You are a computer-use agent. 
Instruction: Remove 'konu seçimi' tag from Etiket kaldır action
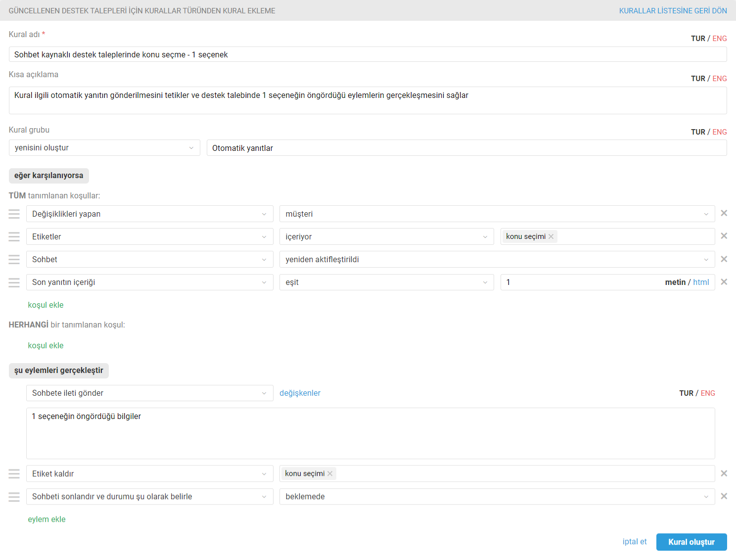pyautogui.click(x=330, y=473)
